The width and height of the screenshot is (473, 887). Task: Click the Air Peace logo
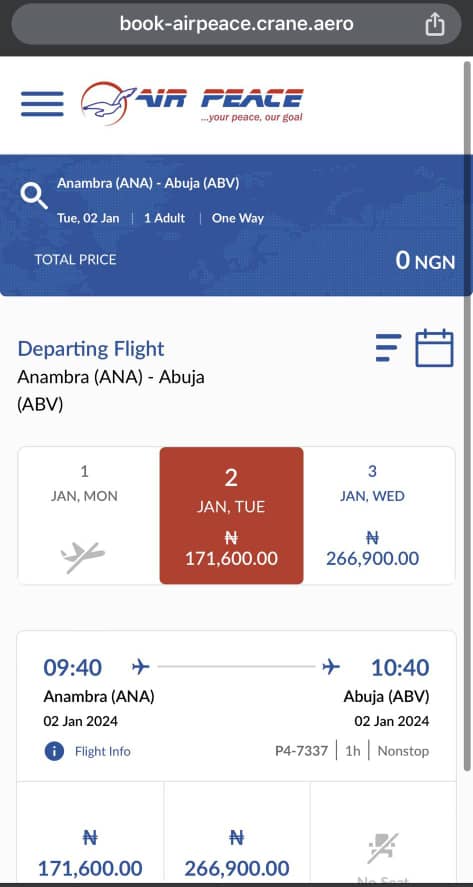point(192,103)
